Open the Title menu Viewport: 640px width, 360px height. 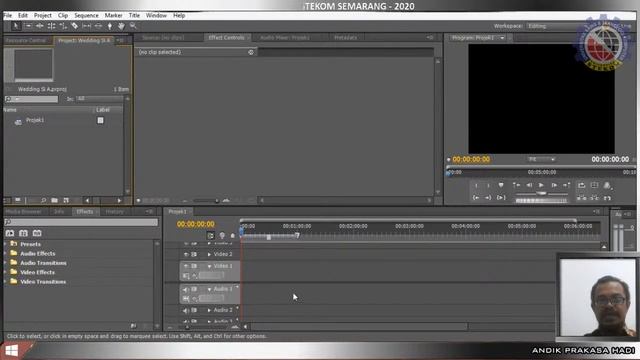134,16
